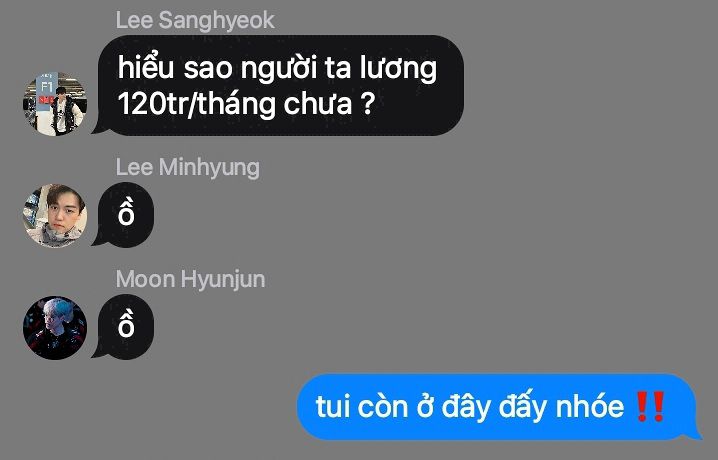The height and width of the screenshot is (460, 718).
Task: Select the Moon Hyunjun sender name
Action: [x=190, y=279]
